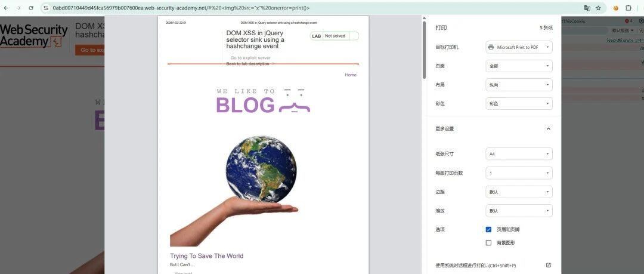Open site information icon in address bar
Image resolution: width=644 pixels, height=274 pixels.
pyautogui.click(x=46, y=8)
